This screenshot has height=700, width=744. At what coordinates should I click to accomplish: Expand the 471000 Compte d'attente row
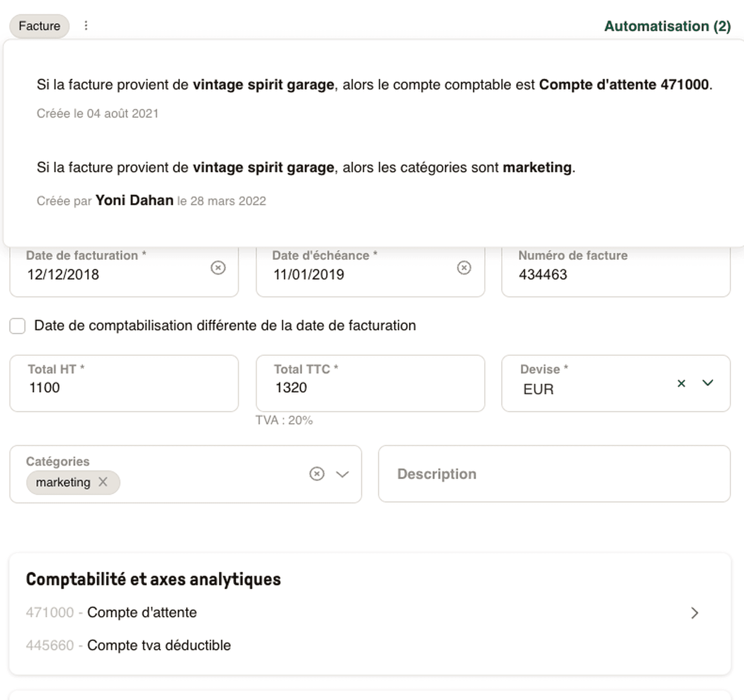pos(694,613)
